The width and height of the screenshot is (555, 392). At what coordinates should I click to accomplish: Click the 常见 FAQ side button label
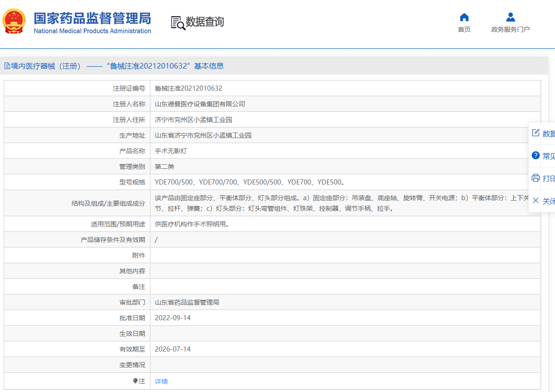coord(549,156)
